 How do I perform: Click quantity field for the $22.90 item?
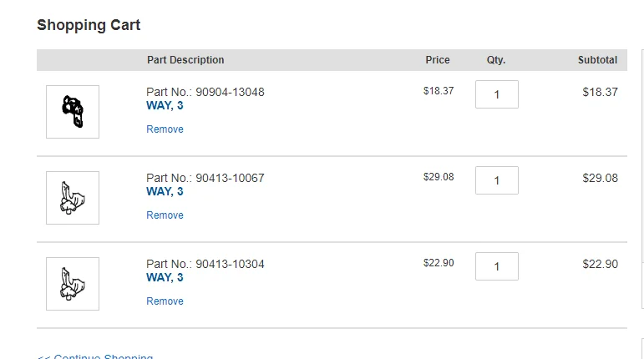tap(496, 266)
